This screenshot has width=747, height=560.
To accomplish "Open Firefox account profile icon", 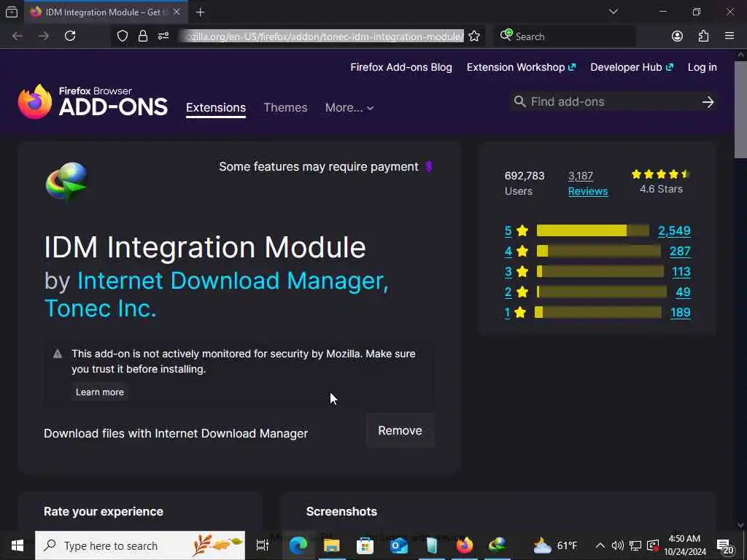I will [677, 36].
